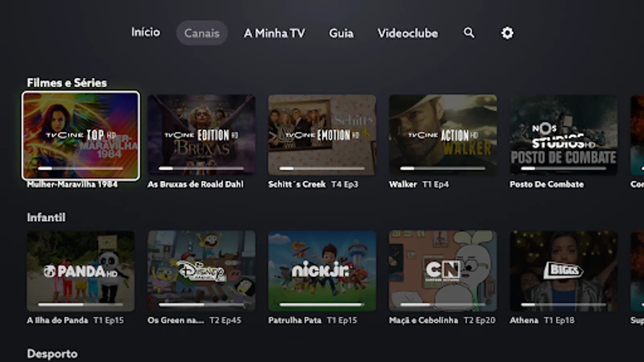Go to the Início tab
Viewport: 644px width, 362px height.
146,32
